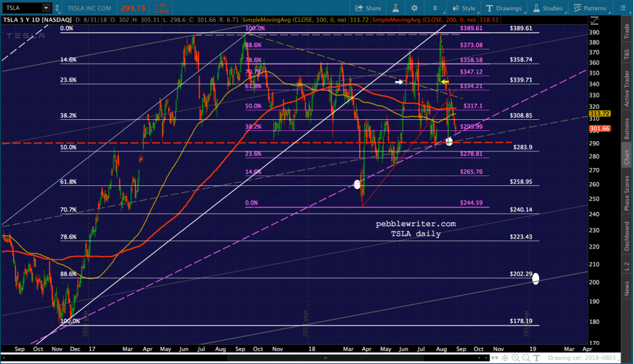Open the Buttons side tab
This screenshot has height=364, width=633.
coord(627,129)
